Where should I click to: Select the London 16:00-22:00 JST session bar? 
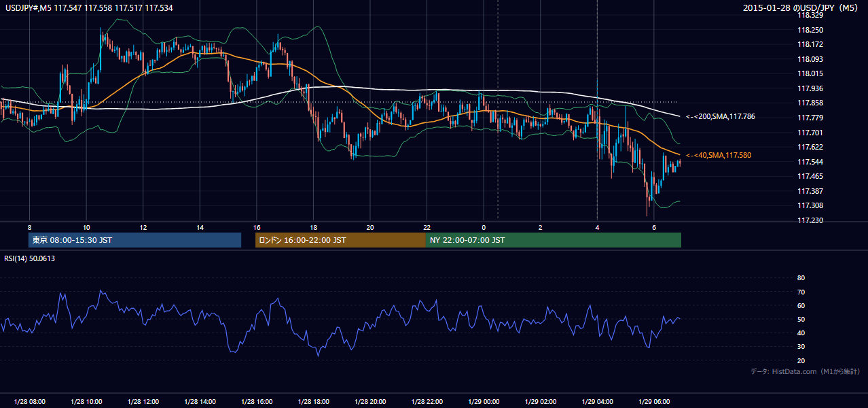point(340,240)
